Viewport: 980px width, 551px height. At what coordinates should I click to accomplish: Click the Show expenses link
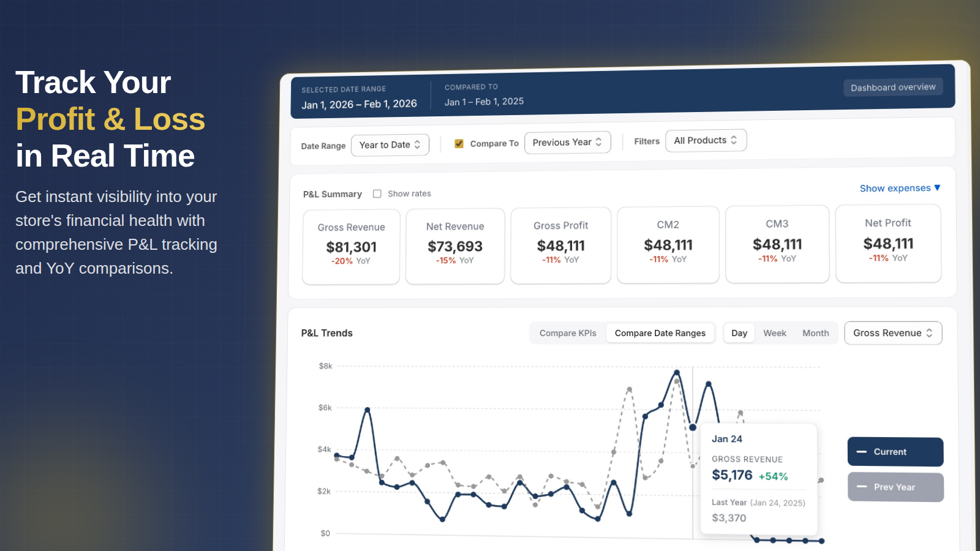pyautogui.click(x=895, y=188)
